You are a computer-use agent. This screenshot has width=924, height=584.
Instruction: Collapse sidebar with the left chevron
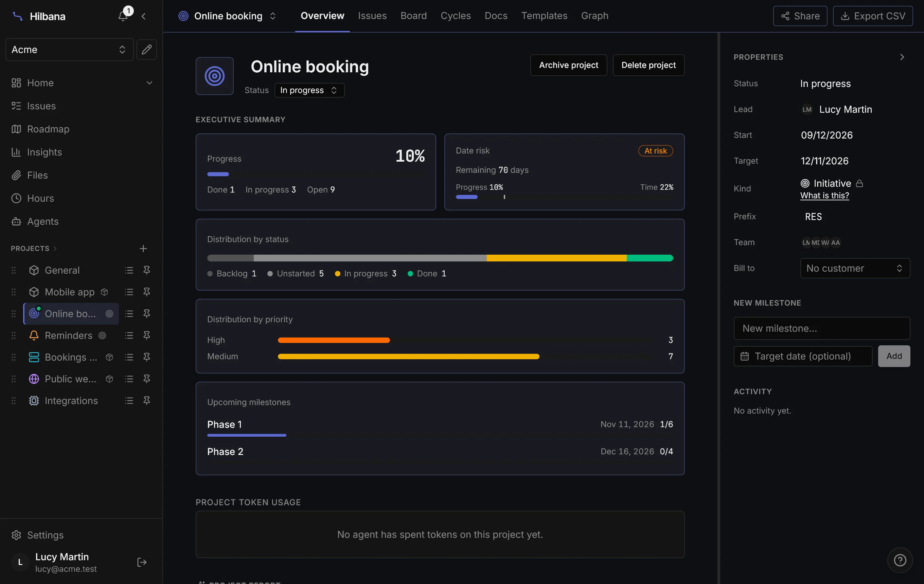pyautogui.click(x=143, y=16)
